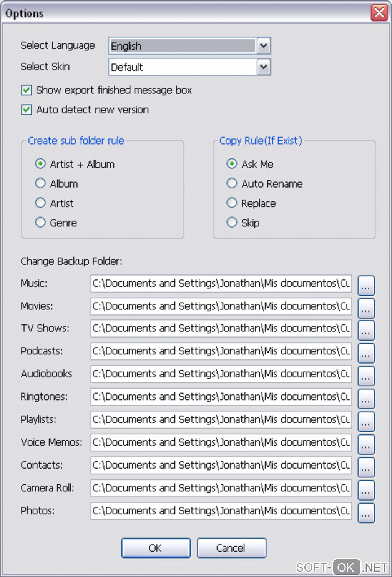Open the browse button for Voice Memos
The image size is (392, 577).
(366, 444)
